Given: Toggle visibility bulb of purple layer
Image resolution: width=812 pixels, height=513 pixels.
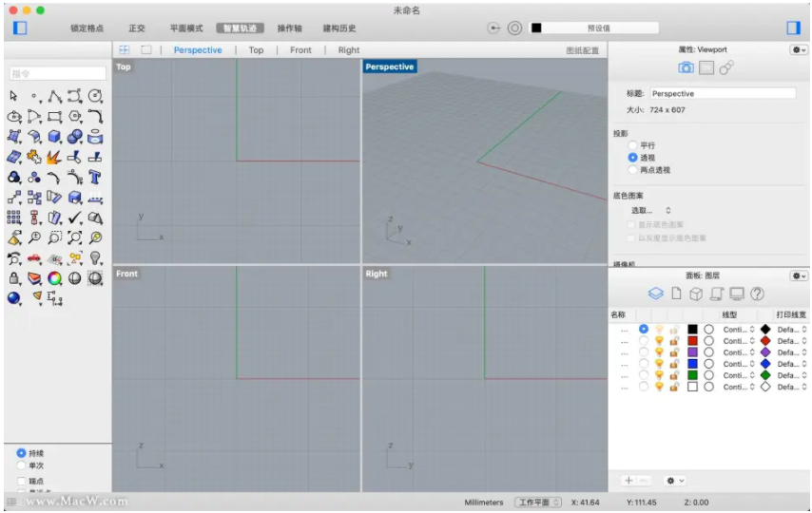Looking at the screenshot, I should 659,352.
